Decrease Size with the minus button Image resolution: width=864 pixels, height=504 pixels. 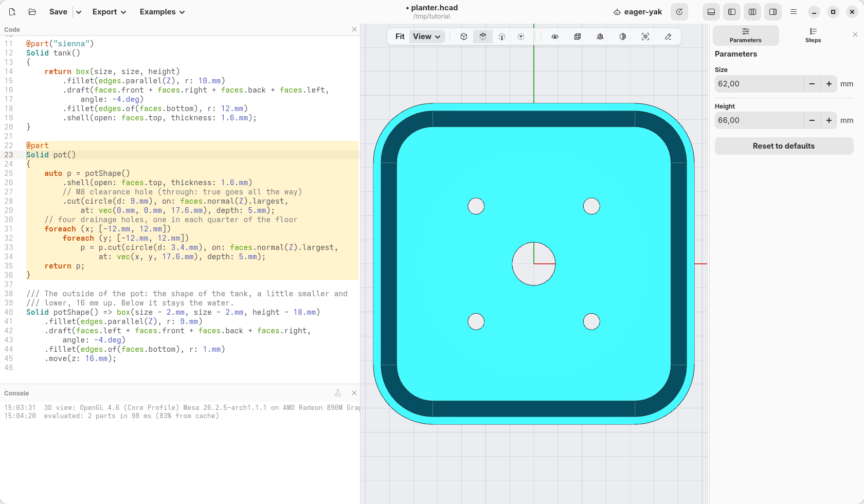(x=812, y=84)
